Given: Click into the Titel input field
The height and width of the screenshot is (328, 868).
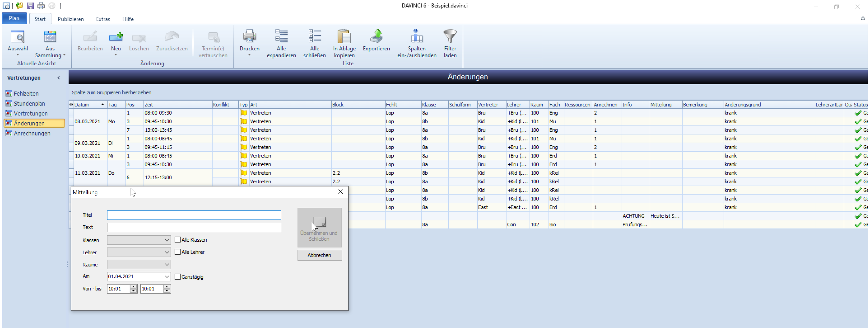Looking at the screenshot, I should tap(194, 215).
